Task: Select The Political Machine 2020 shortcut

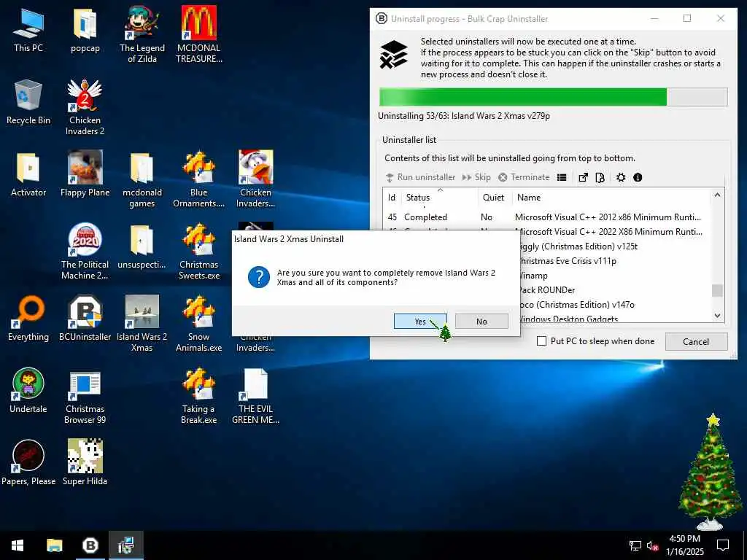Action: point(85,252)
